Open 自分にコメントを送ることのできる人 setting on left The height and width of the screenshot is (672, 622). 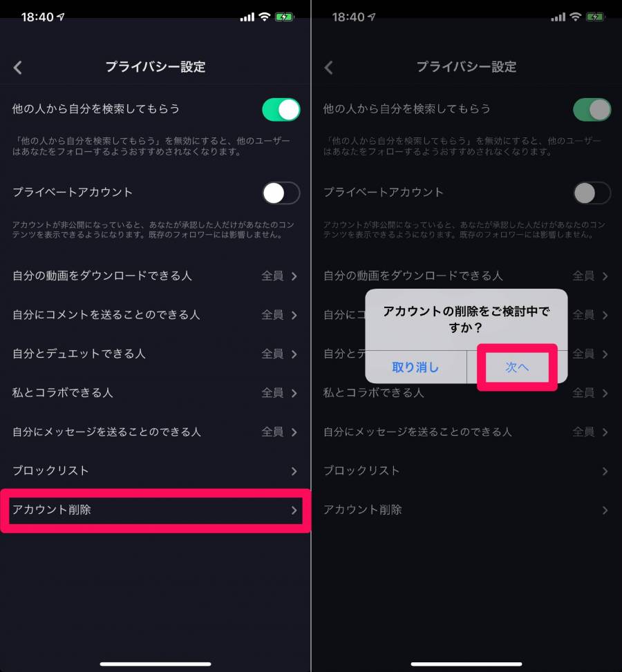[155, 314]
